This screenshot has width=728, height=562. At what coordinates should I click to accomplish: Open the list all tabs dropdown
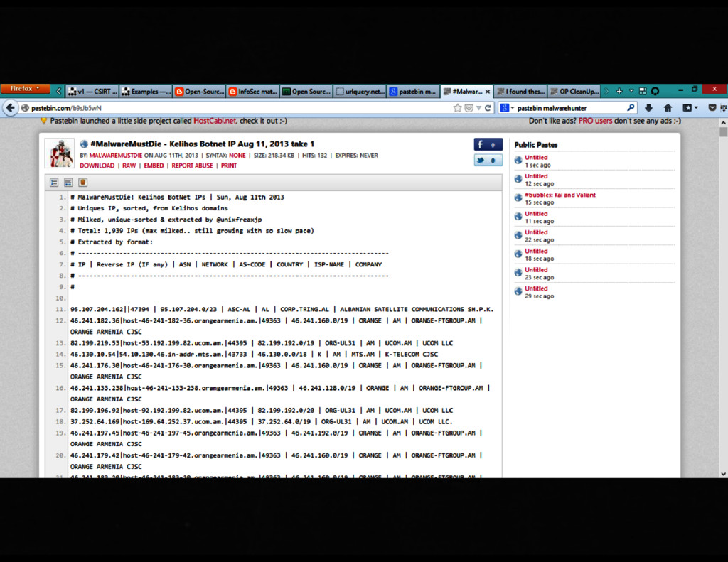[631, 92]
